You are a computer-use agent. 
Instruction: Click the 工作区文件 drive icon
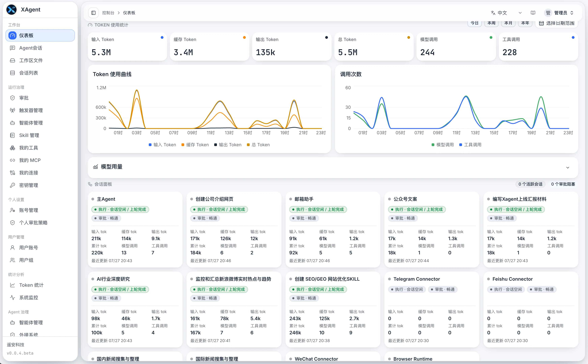click(12, 60)
